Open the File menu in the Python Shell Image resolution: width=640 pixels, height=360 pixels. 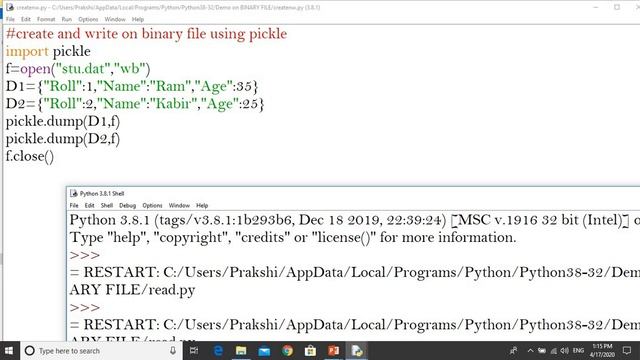pyautogui.click(x=74, y=205)
